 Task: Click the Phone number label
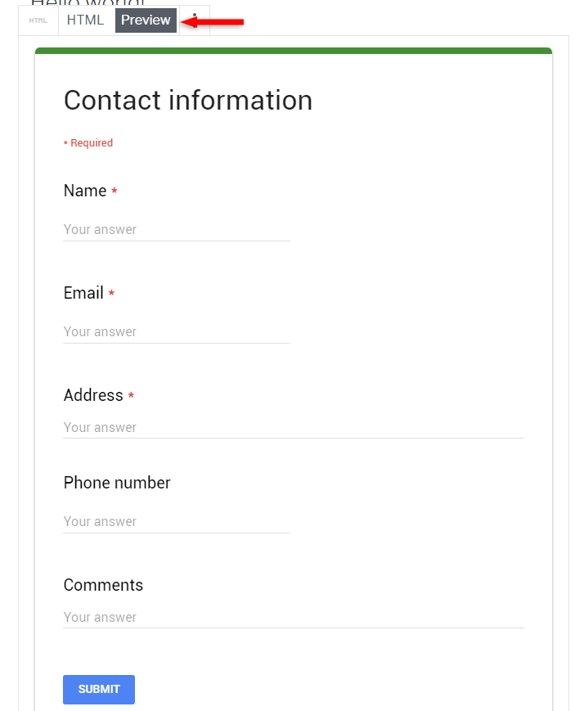click(x=117, y=483)
